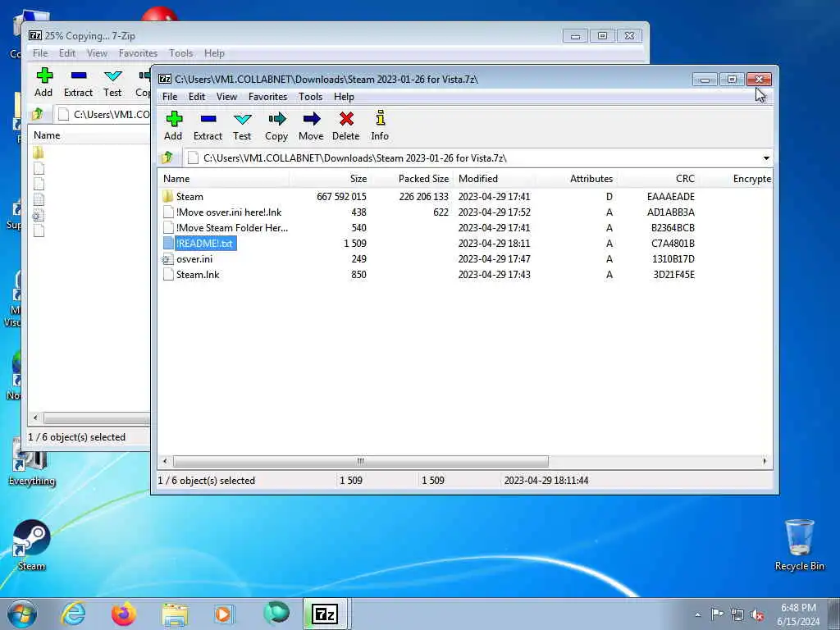Click the 7-Zip taskbar button
This screenshot has height=630, width=840.
pos(326,614)
